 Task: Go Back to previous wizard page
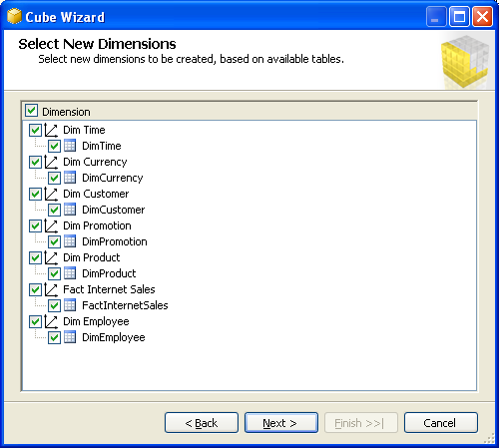tap(202, 423)
